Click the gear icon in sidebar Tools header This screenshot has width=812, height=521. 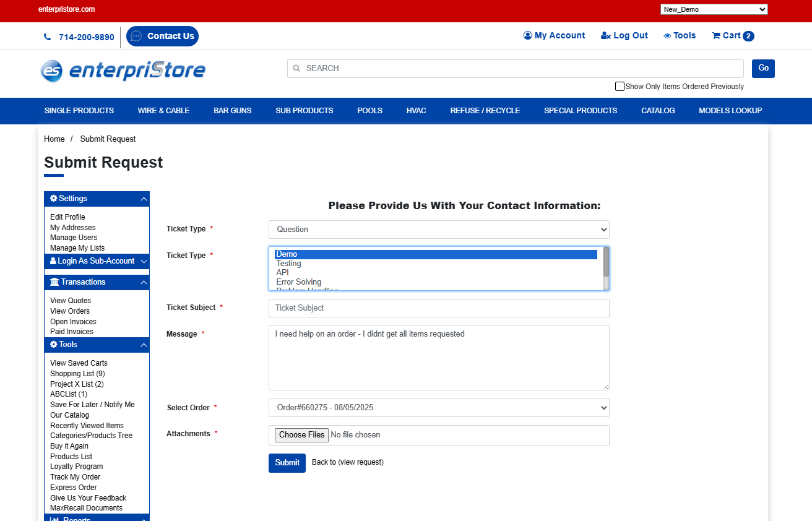[54, 345]
